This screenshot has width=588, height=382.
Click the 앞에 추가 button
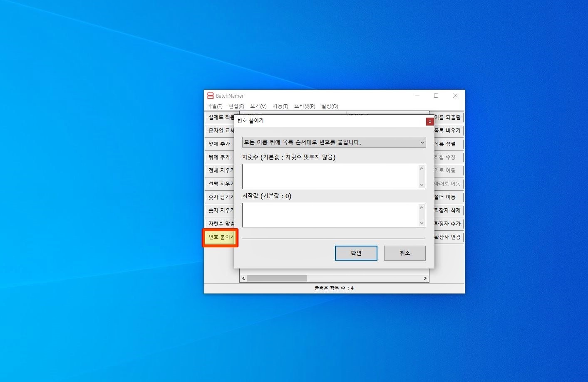(x=220, y=144)
